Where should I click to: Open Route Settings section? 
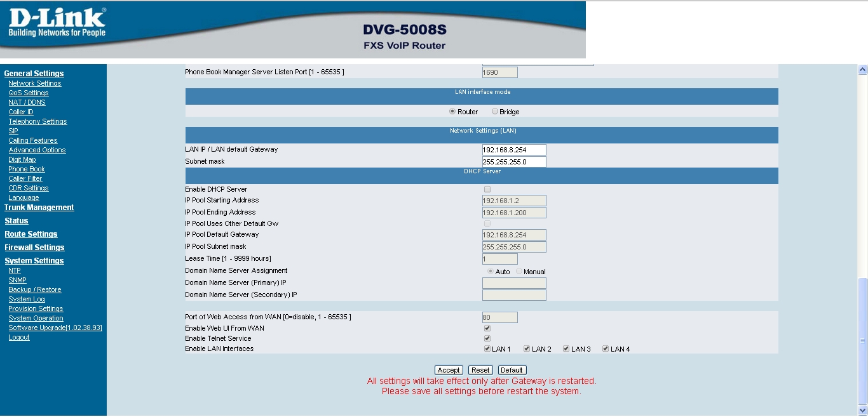[x=31, y=234]
